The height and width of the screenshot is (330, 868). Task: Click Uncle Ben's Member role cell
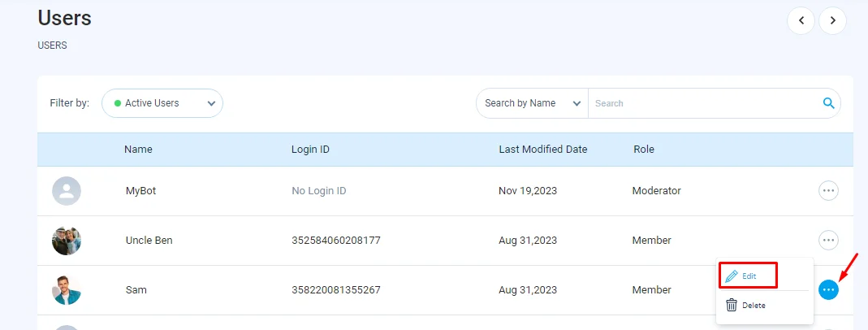pos(651,241)
